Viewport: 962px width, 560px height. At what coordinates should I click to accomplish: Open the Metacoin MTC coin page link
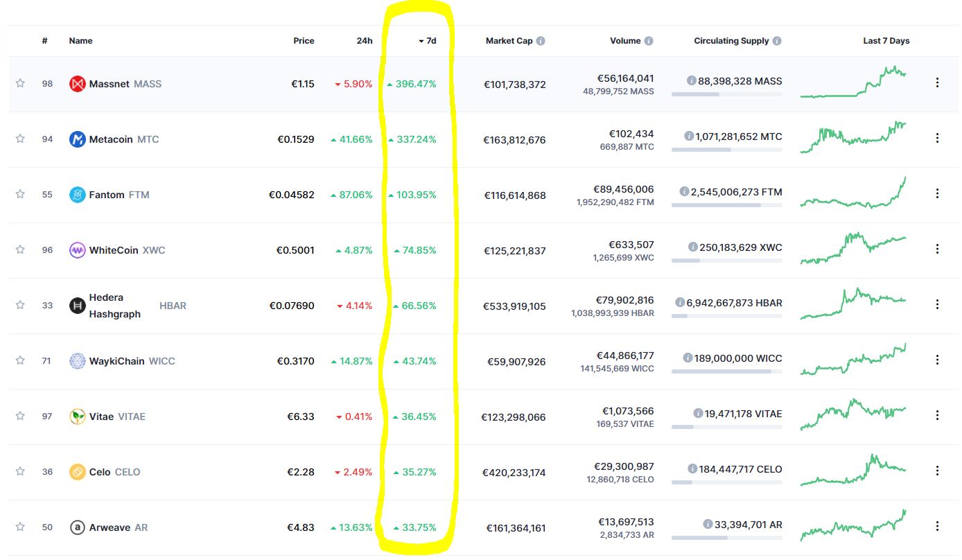pyautogui.click(x=124, y=139)
